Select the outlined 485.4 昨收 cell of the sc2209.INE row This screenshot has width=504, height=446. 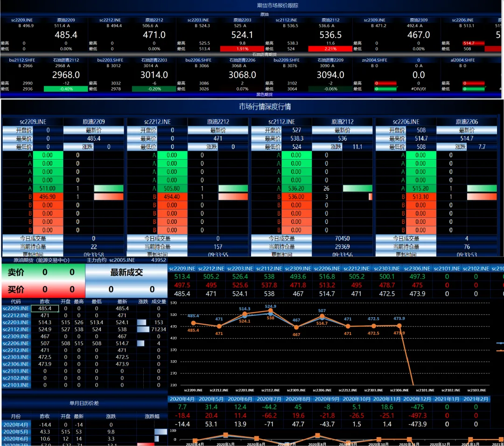[x=45, y=308]
